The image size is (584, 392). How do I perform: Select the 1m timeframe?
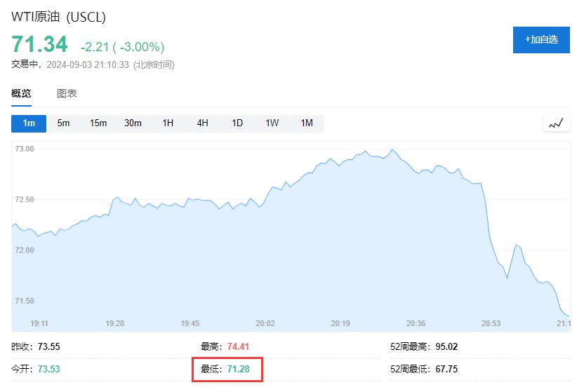pyautogui.click(x=29, y=123)
